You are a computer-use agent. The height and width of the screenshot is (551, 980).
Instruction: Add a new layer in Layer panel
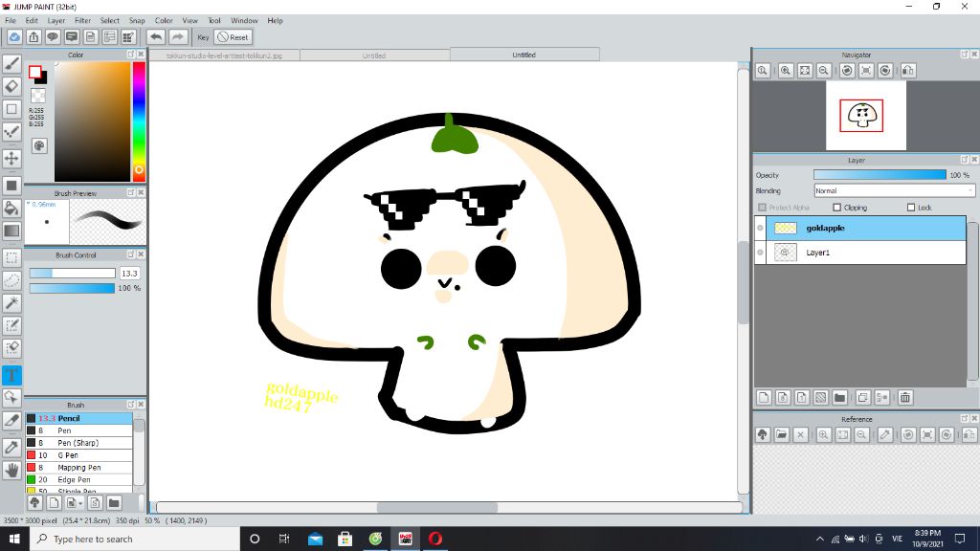(x=764, y=397)
